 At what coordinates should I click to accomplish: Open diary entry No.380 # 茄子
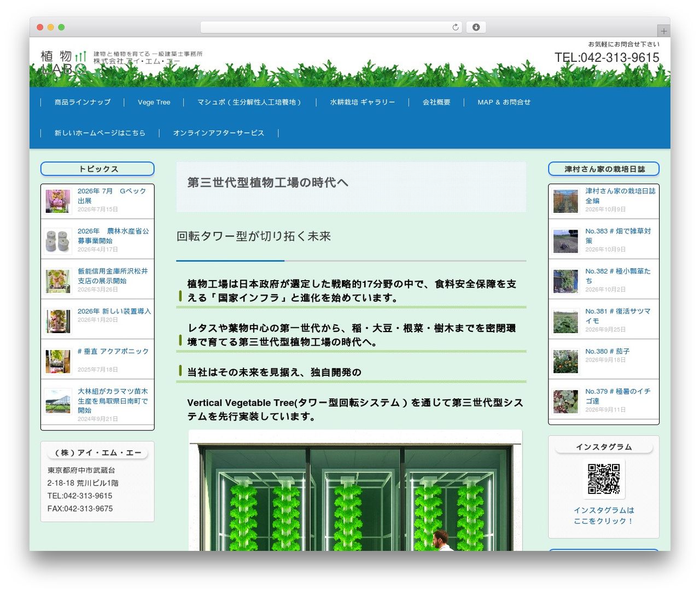pos(607,351)
